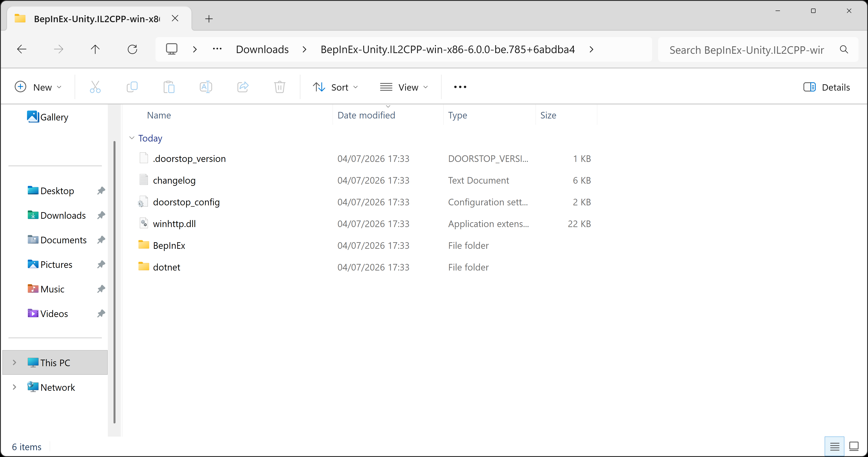Viewport: 868px width, 457px height.
Task: Open Videos in the sidebar
Action: 48,314
